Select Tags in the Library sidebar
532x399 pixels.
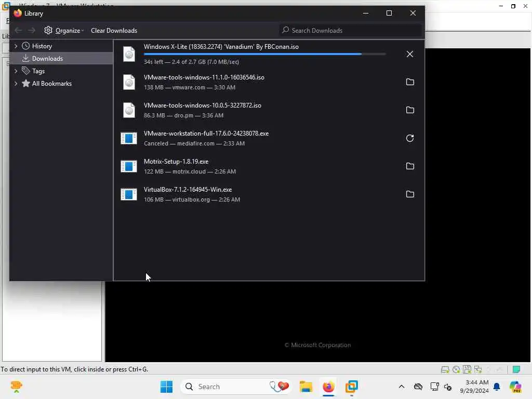pos(38,71)
